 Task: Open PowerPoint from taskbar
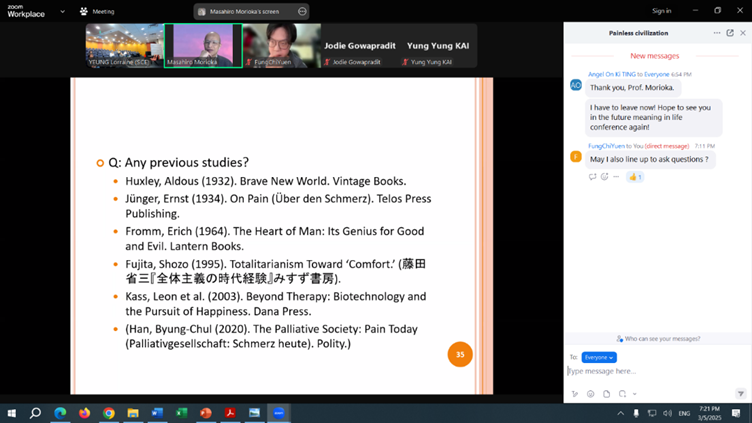coord(206,413)
